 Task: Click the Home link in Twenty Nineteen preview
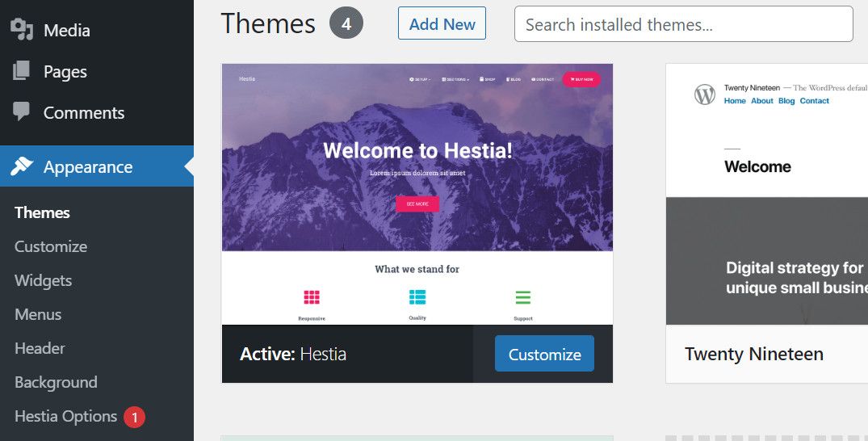pos(735,101)
